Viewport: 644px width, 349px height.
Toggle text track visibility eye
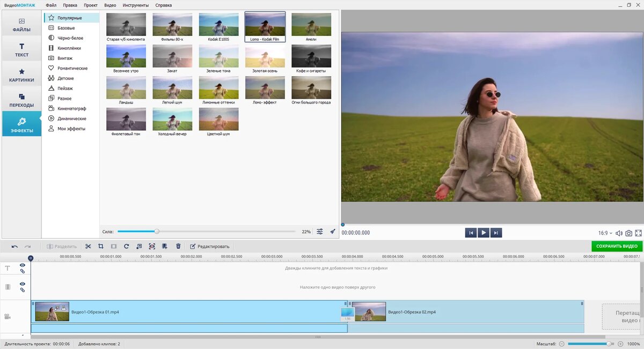click(x=23, y=265)
